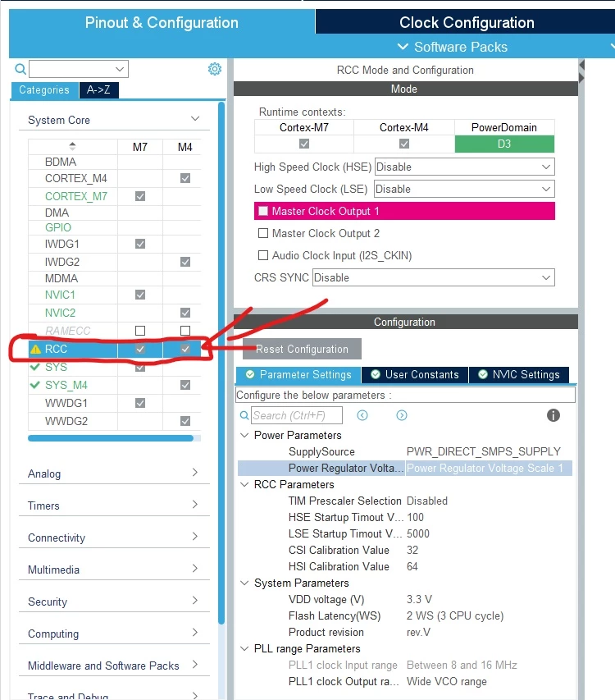Tick Audio Clock Input (I2S_CKIN) checkbox

point(263,255)
